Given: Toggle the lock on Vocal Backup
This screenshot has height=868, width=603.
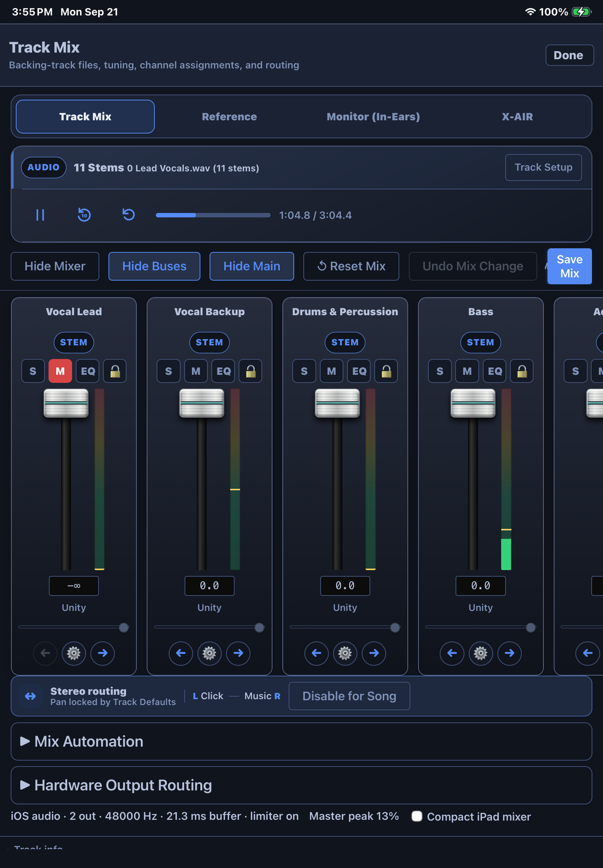Looking at the screenshot, I should coord(250,371).
